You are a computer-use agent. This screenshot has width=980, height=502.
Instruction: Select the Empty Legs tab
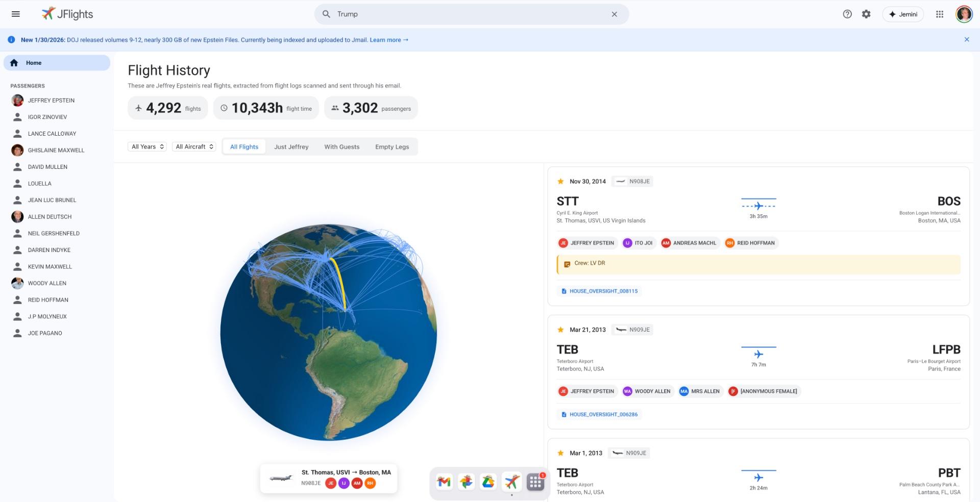pyautogui.click(x=391, y=147)
